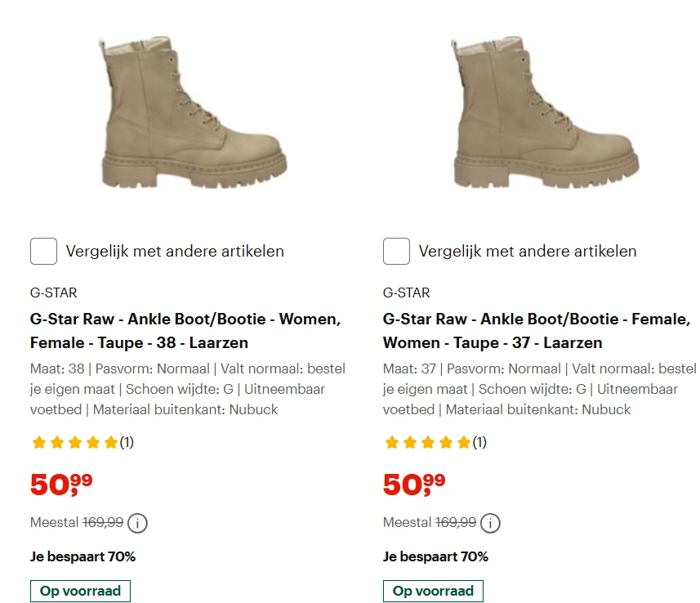
Task: Click G-STAR brand name above the size 38 boot
Action: [54, 293]
